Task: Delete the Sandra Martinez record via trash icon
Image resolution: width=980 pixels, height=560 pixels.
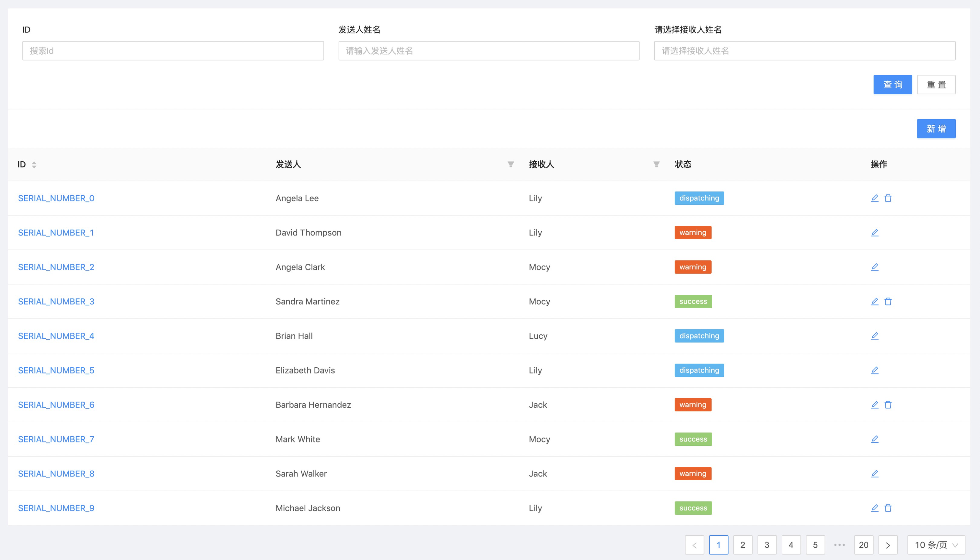Action: coord(888,302)
